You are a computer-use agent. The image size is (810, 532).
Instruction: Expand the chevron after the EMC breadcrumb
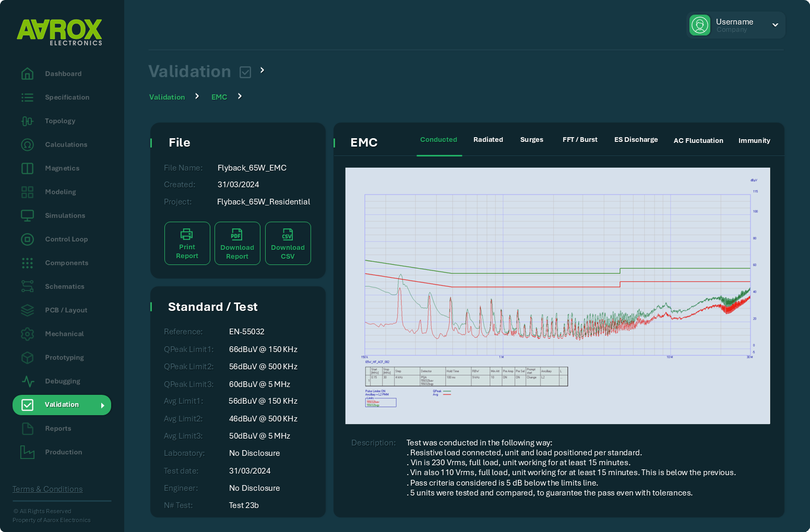[x=240, y=96]
